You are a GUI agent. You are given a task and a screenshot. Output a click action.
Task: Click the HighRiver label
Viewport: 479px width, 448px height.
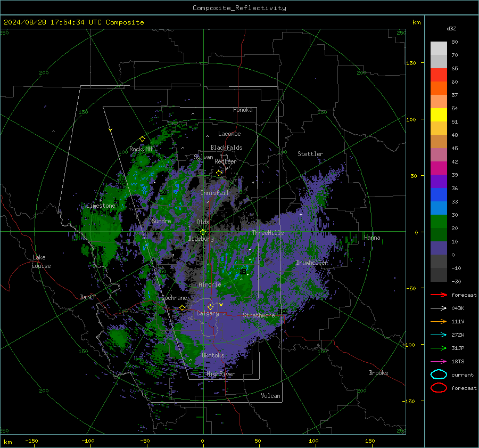click(221, 374)
